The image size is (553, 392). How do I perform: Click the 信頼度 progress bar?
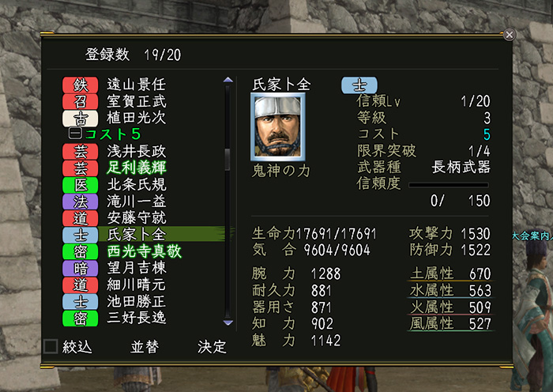tap(448, 185)
